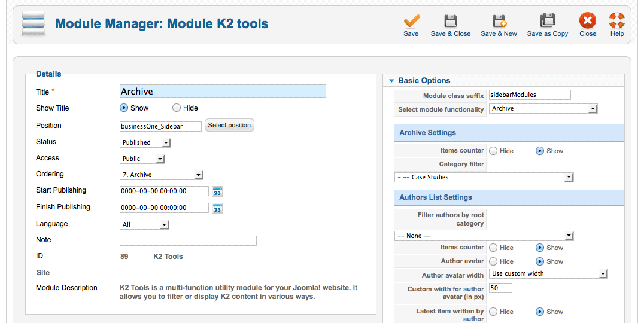The height and width of the screenshot is (323, 644).
Task: Open the Ordering dropdown
Action: (x=161, y=175)
